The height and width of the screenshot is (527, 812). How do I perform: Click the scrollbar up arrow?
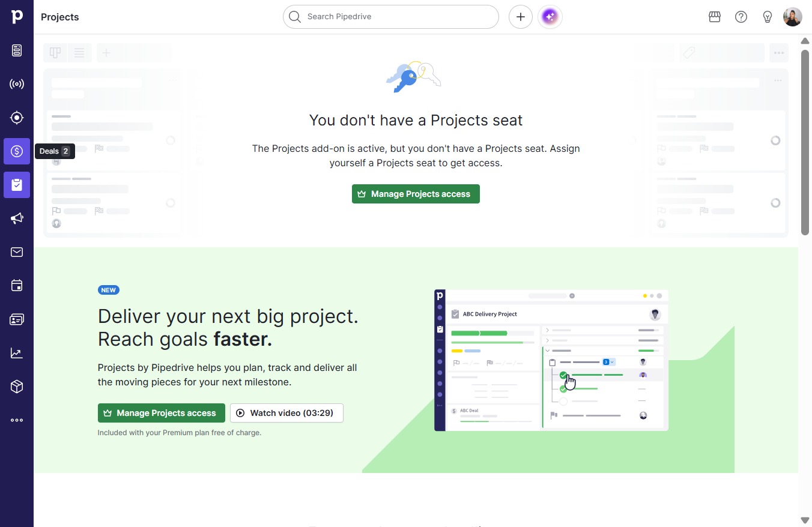805,41
